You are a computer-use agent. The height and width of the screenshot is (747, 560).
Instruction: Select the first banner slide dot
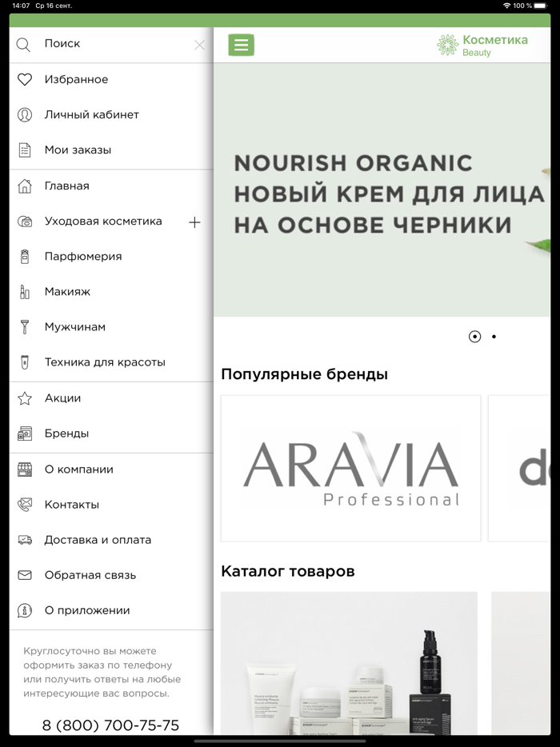click(474, 337)
